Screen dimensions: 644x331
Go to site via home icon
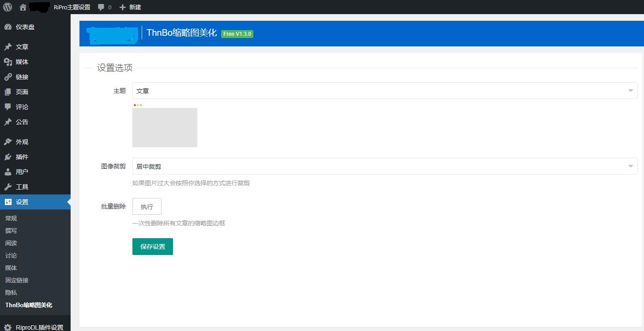pyautogui.click(x=23, y=7)
